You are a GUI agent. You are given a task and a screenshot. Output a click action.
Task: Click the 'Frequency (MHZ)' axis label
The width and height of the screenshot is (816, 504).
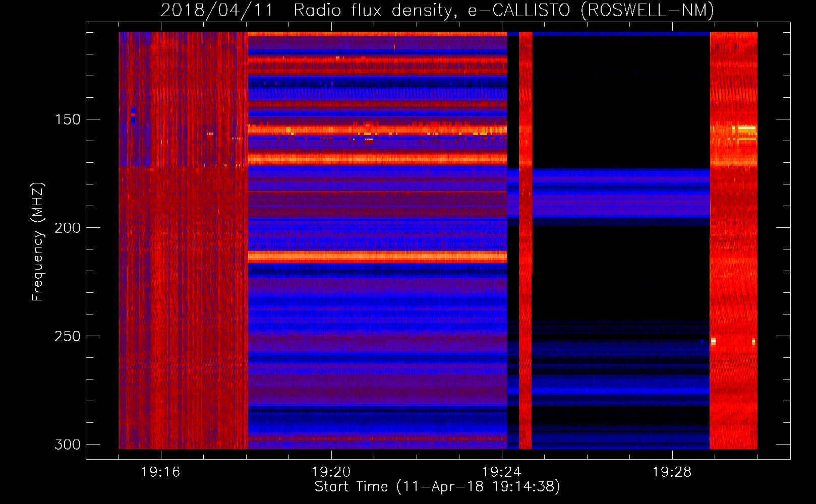click(38, 241)
